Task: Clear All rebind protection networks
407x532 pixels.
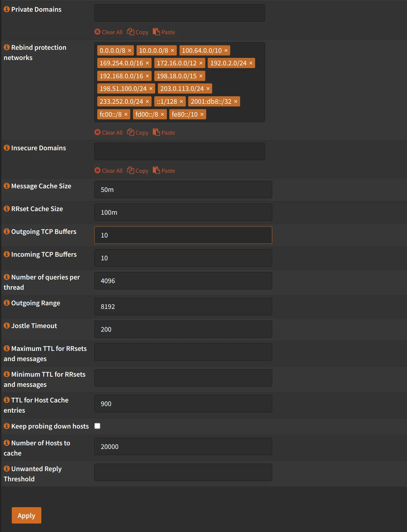Action: (x=109, y=133)
